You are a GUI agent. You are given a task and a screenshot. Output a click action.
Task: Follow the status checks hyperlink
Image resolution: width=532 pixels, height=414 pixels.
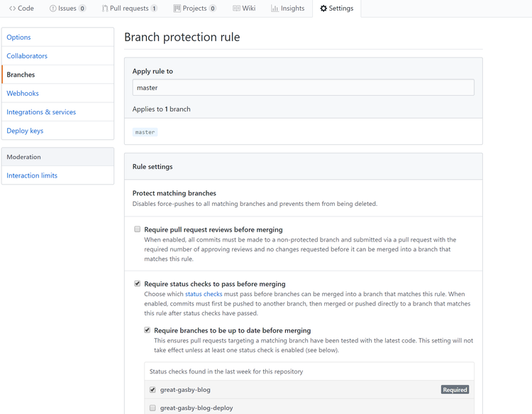pyautogui.click(x=204, y=294)
